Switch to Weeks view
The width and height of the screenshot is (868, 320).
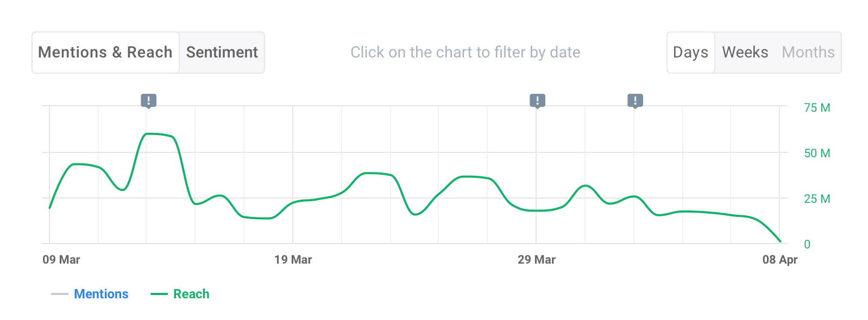coord(745,52)
